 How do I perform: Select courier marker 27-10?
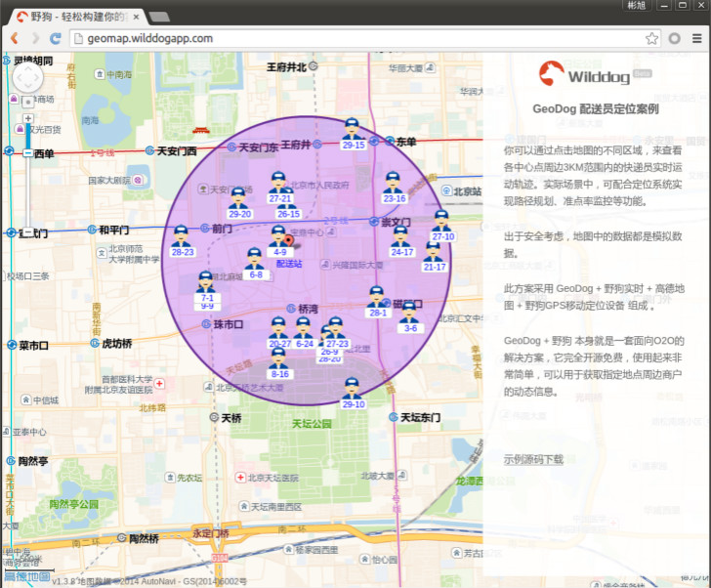pyautogui.click(x=442, y=227)
